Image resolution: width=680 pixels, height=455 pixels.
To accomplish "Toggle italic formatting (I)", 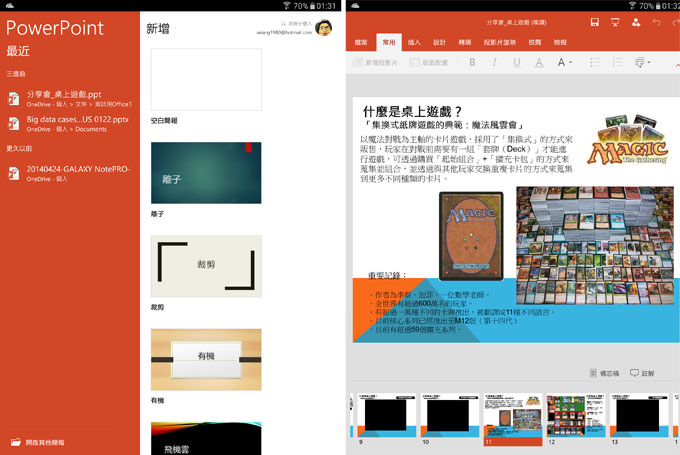I will (494, 62).
